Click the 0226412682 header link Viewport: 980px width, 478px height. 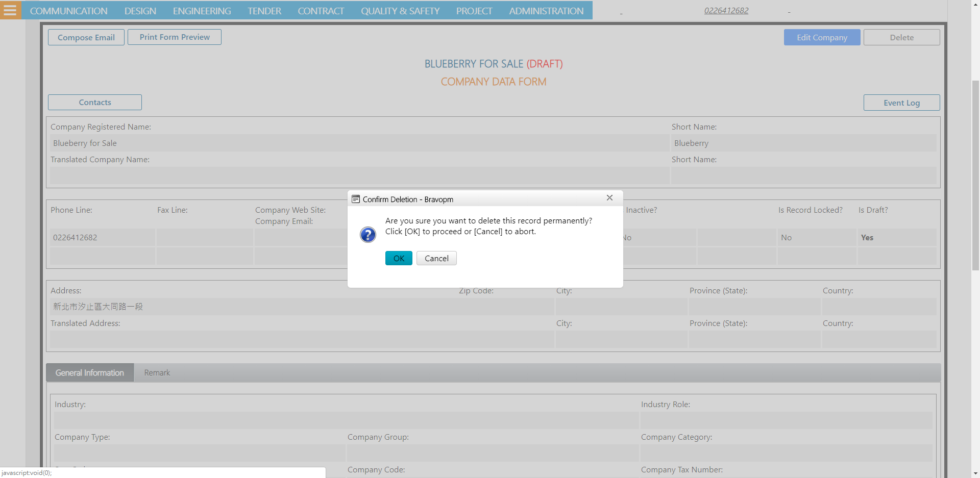tap(726, 11)
